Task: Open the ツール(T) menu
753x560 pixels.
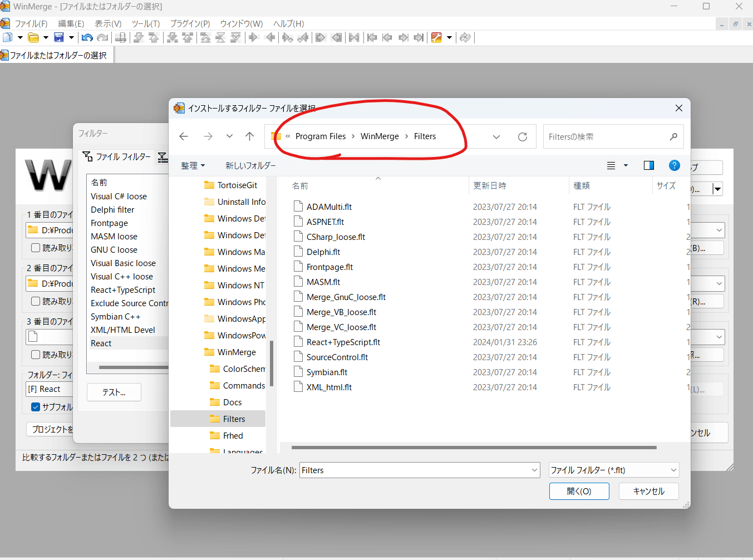Action: click(x=146, y=23)
